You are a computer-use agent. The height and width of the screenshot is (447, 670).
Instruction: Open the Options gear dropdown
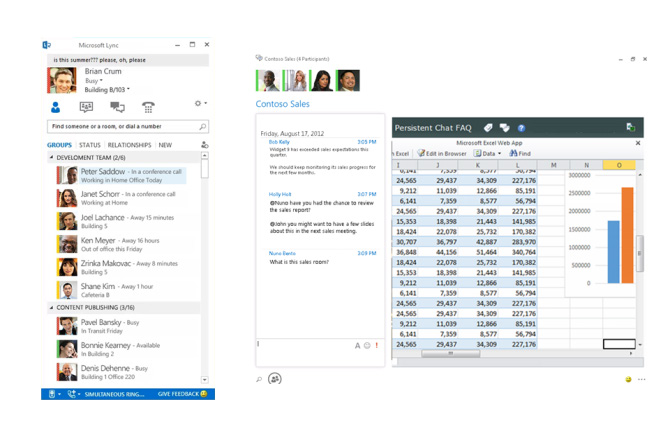click(200, 104)
